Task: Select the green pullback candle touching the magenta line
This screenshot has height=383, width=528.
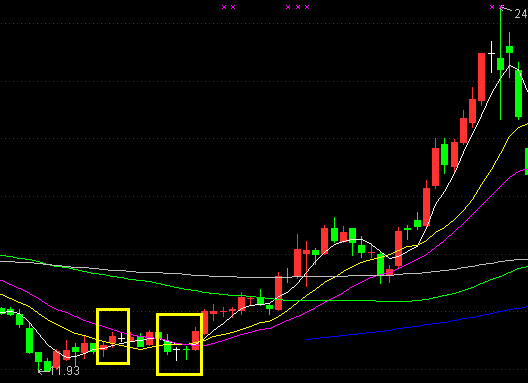Action: tap(381, 265)
